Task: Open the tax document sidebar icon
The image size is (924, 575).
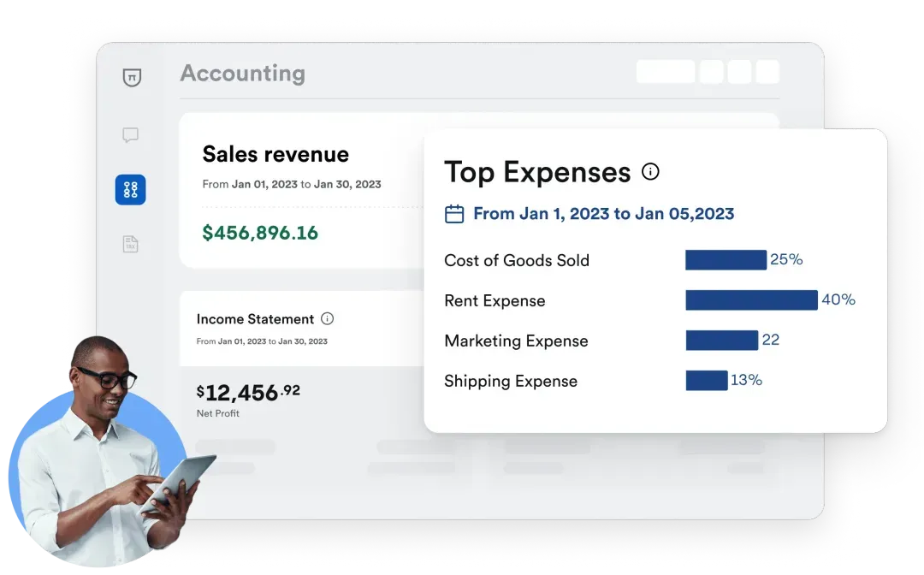Action: pyautogui.click(x=130, y=244)
